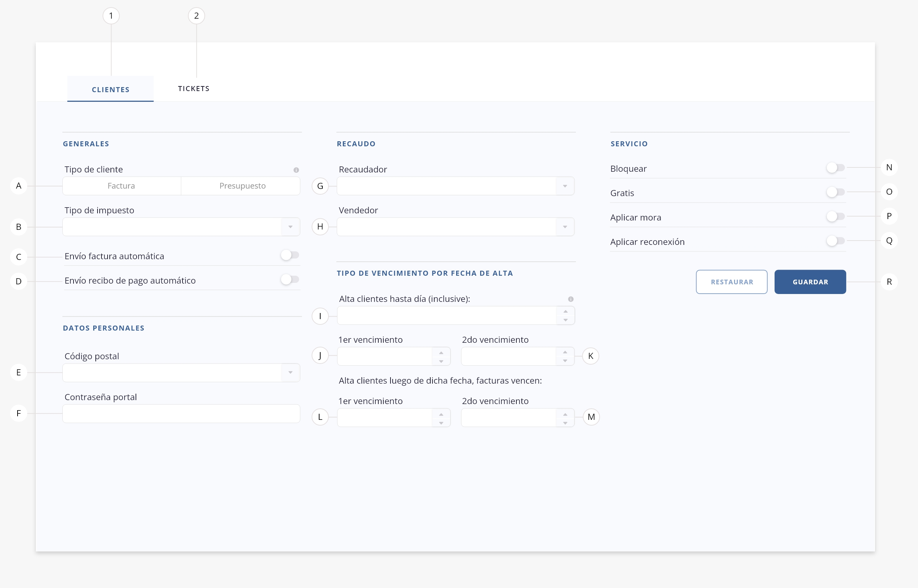Increment first 2do vencimiento with up arrow
Screen dimensions: 918x588
click(565, 352)
